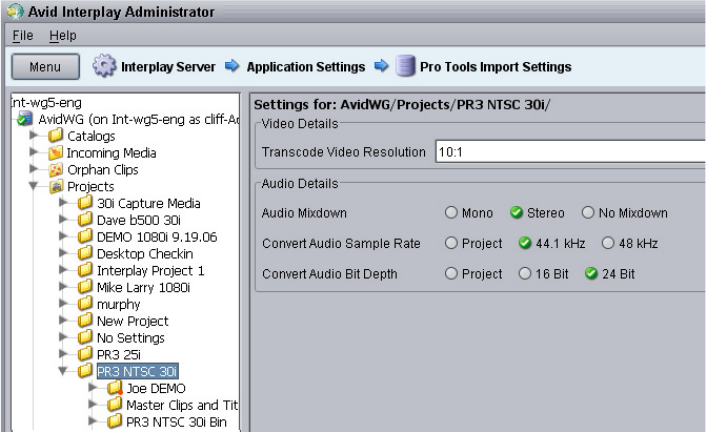Select Stereo for Audio Mixdown
This screenshot has height=432, width=706.
(516, 213)
